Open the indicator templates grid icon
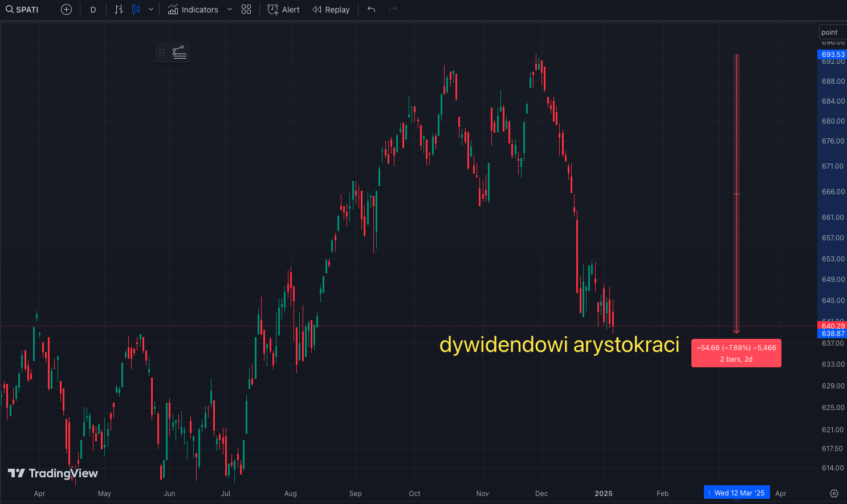The width and height of the screenshot is (847, 504). point(246,10)
